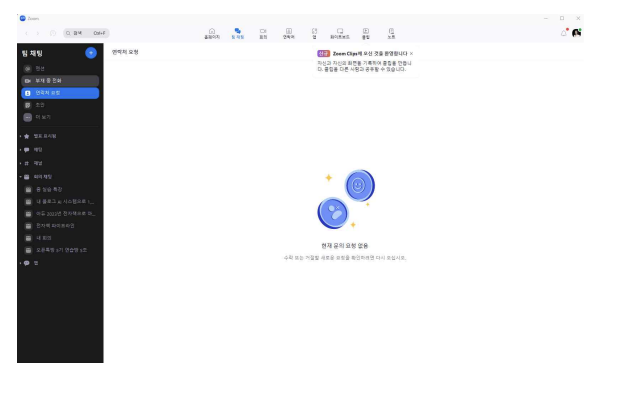
Task: Click the '신규' badge in Clips popup
Action: tap(323, 54)
